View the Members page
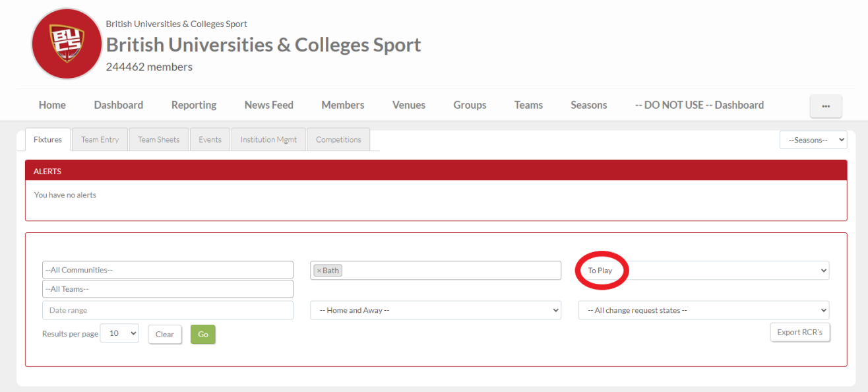Viewport: 868px width, 392px height. point(343,105)
